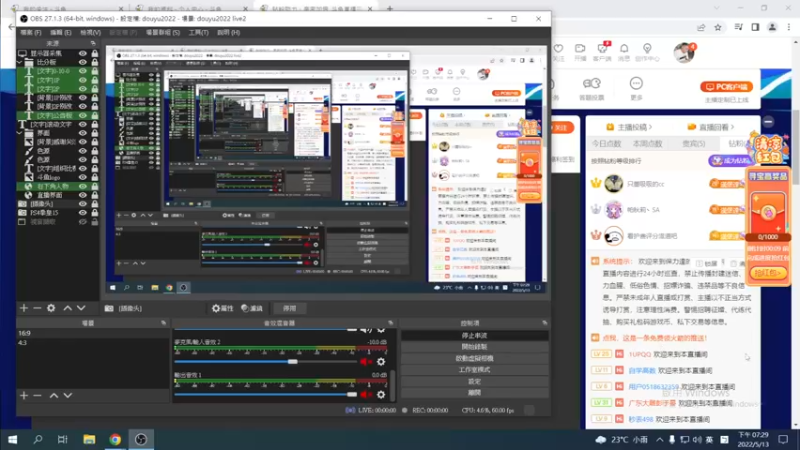Click the mixer panel vertical scrollbar

tap(393, 385)
